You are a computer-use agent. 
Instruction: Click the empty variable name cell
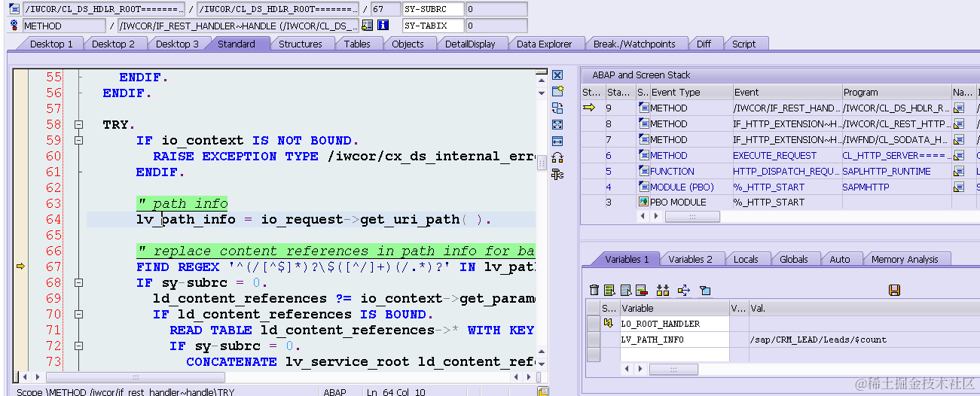[674, 355]
